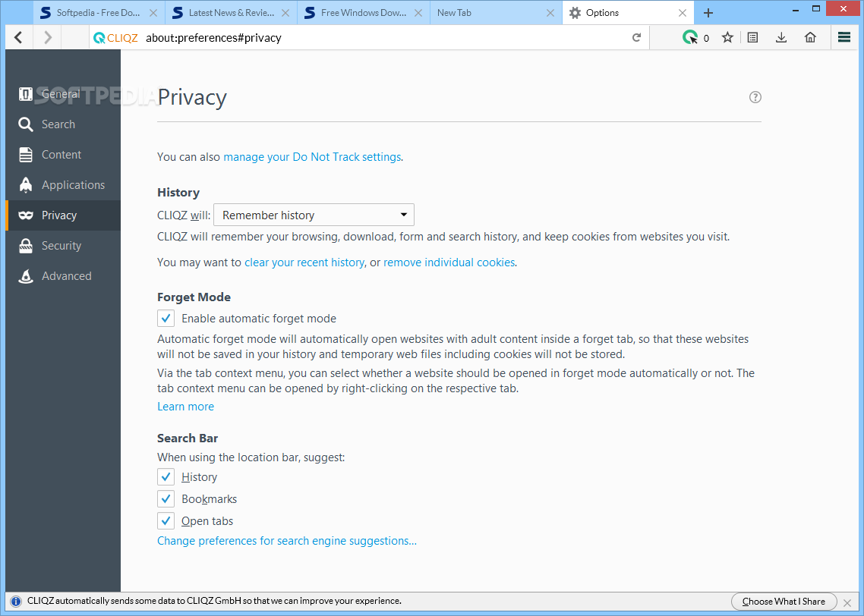Click the General panel icon in sidebar
Screen dimensions: 864x616
[25, 94]
